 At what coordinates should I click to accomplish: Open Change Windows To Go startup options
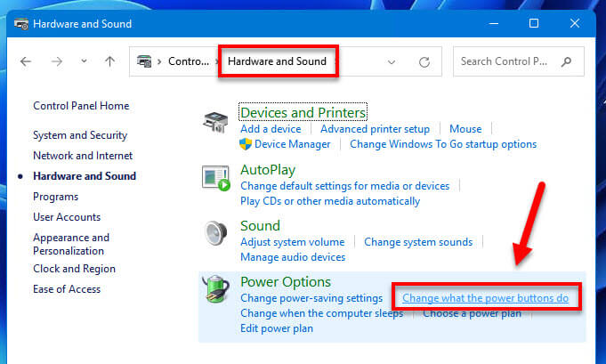[443, 144]
